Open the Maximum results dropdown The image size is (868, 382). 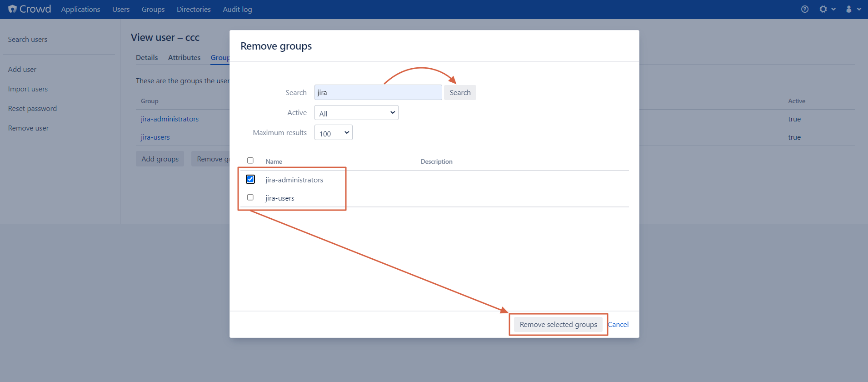(333, 133)
